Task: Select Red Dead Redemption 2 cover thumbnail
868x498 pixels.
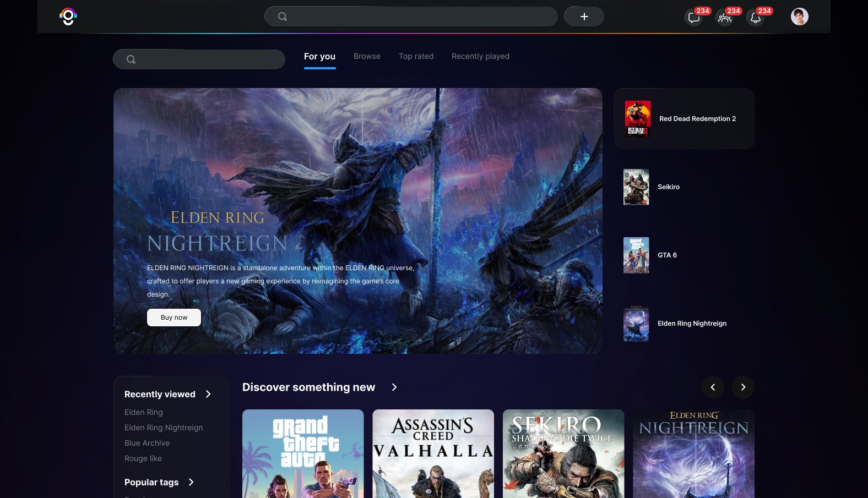Action: (638, 118)
